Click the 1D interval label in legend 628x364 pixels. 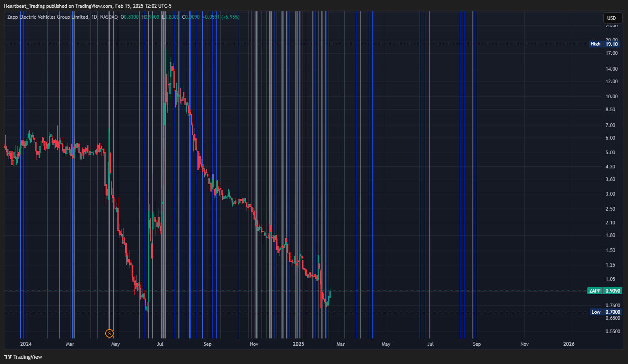click(94, 17)
